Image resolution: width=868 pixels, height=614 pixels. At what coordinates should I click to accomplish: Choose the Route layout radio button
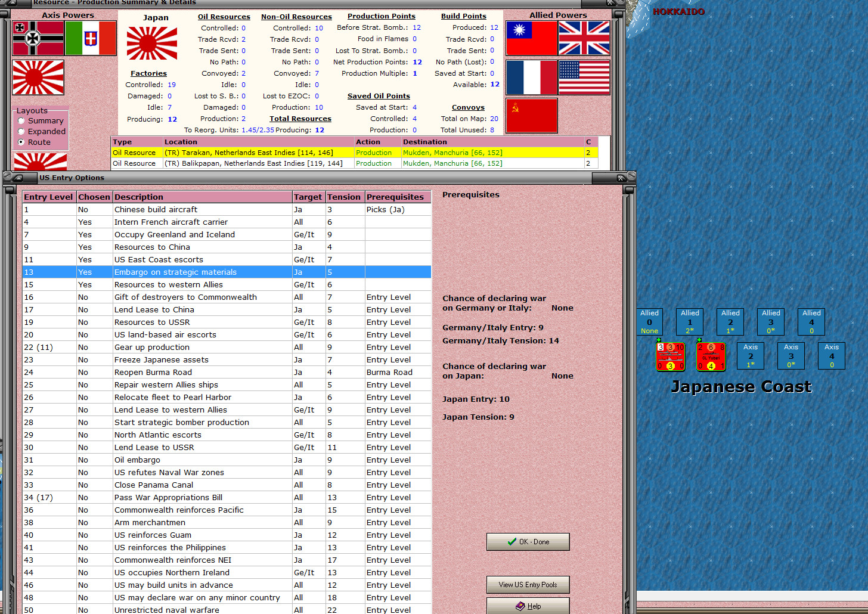(21, 142)
